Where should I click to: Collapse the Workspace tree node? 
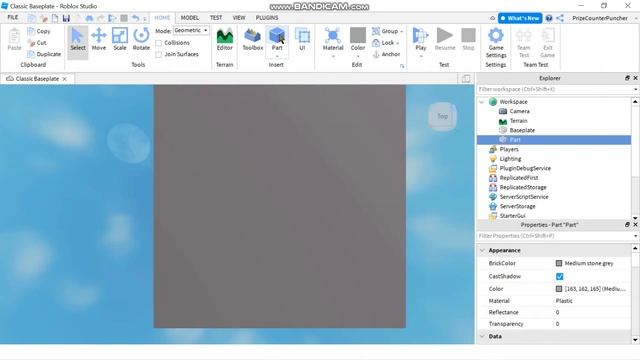[482, 102]
